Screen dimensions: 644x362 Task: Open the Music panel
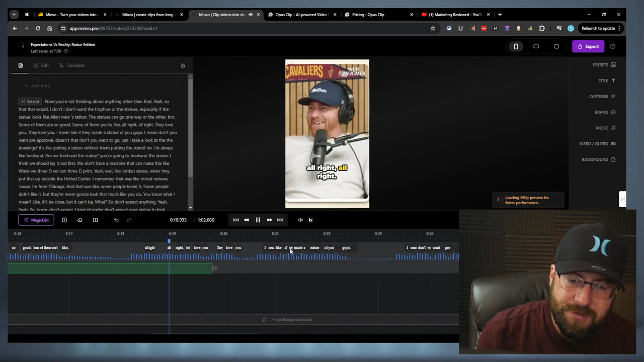(x=606, y=128)
